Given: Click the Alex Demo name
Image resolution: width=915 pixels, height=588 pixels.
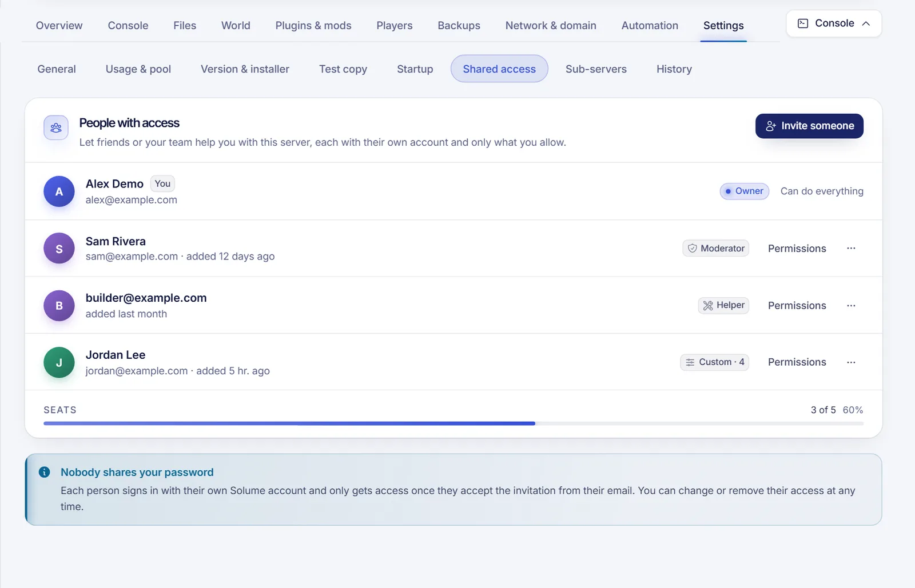Looking at the screenshot, I should point(114,184).
